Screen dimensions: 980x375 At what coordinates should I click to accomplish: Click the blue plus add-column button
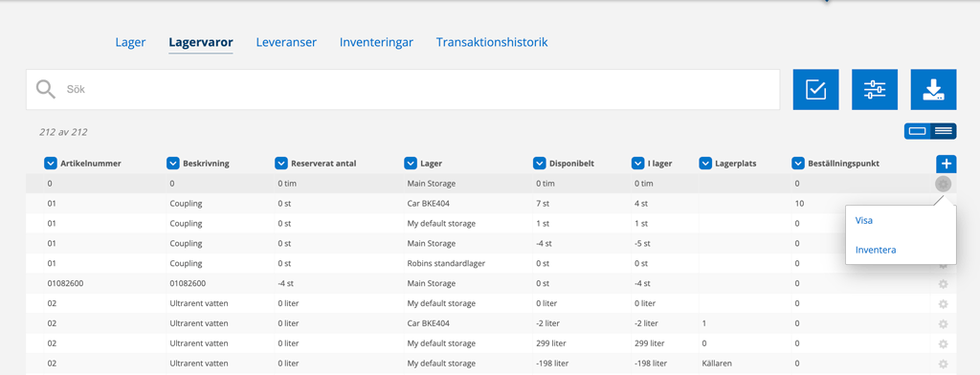pyautogui.click(x=947, y=164)
